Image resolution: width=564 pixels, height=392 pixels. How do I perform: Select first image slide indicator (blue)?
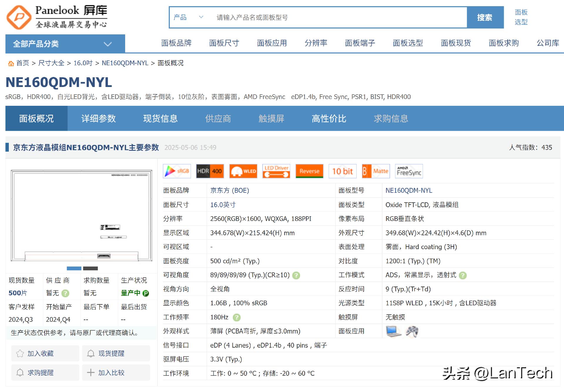tap(74, 268)
